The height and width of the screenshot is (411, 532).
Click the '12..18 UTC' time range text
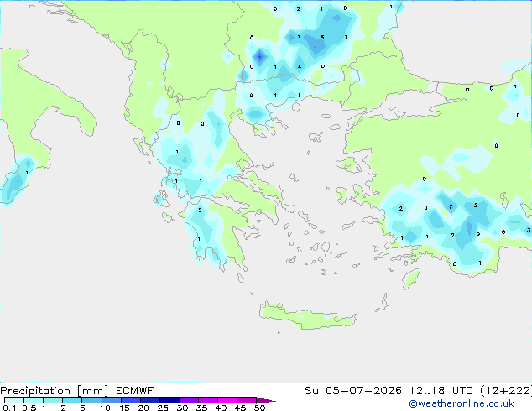click(x=441, y=391)
